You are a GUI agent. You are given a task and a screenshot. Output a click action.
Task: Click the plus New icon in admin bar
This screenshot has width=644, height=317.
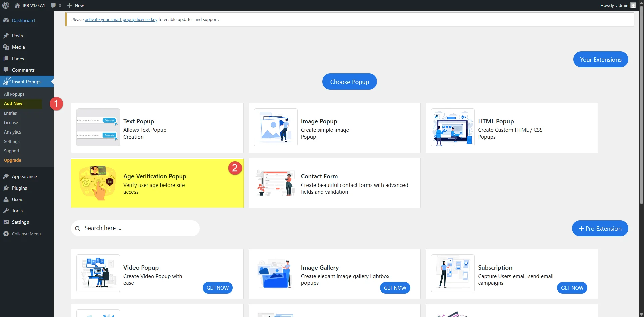pos(70,5)
